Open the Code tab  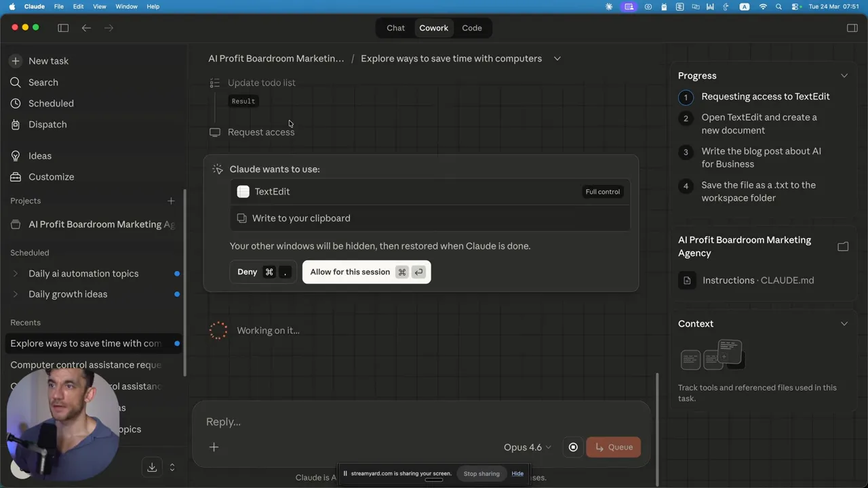click(472, 28)
